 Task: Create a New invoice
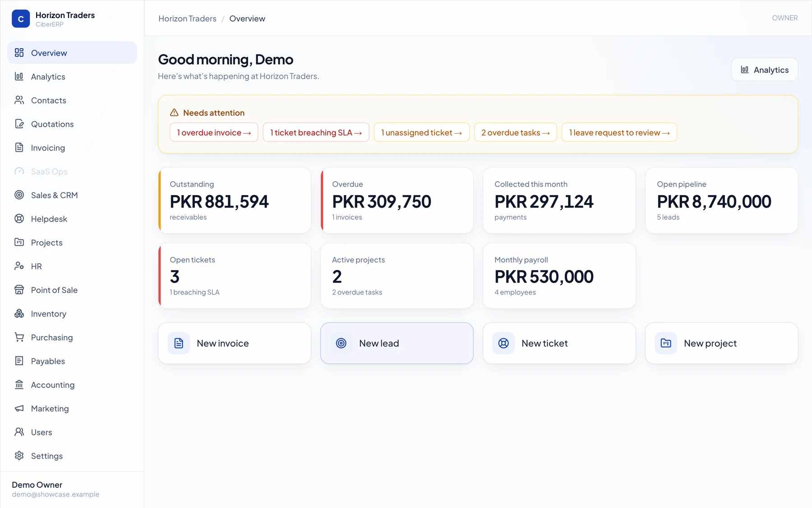pos(235,343)
